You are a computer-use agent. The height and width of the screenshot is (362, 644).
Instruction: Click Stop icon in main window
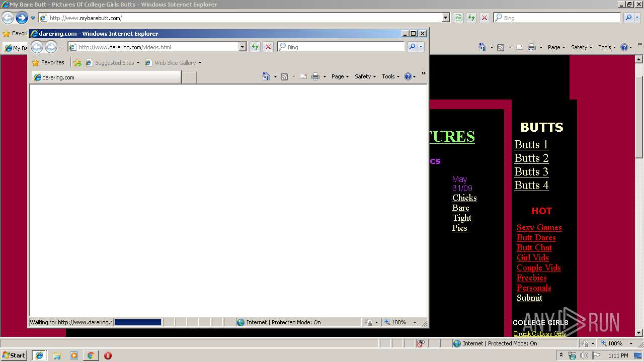click(x=485, y=18)
